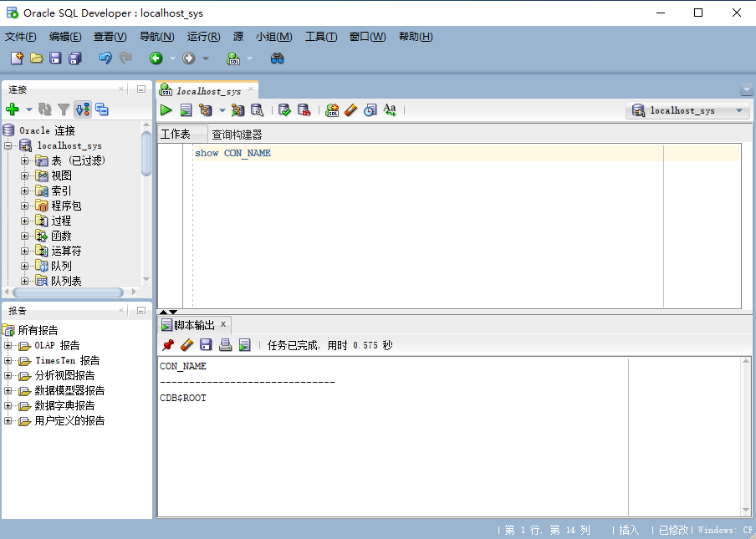Click the green Back navigation button
The image size is (756, 539).
(156, 58)
